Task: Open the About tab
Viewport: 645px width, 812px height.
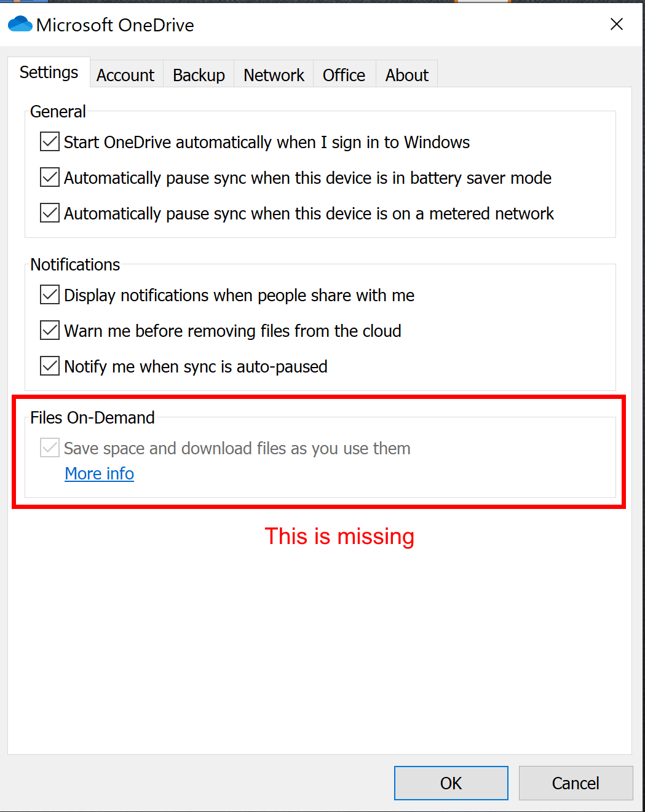Action: tap(406, 75)
